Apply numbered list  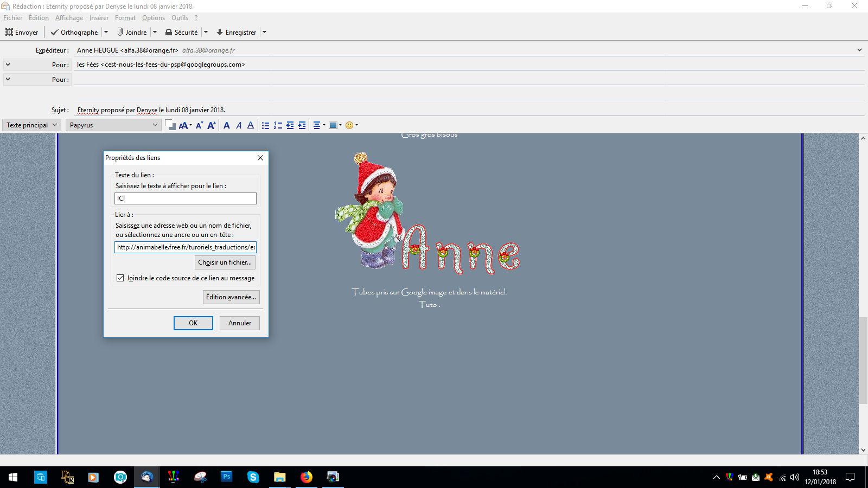278,125
